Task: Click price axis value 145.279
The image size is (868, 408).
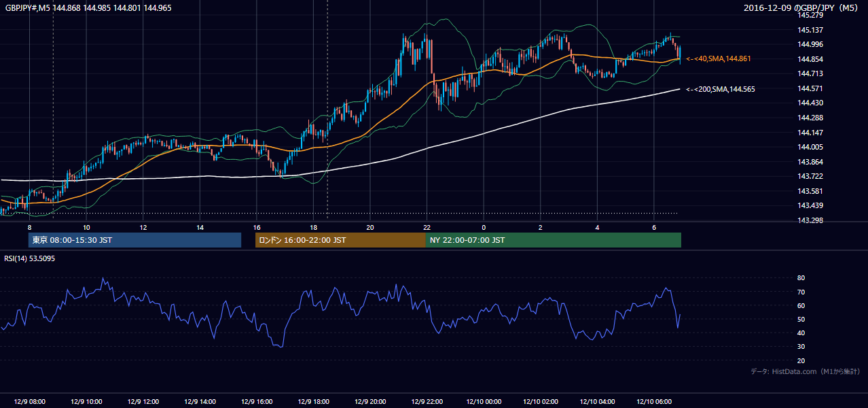Action: click(811, 15)
